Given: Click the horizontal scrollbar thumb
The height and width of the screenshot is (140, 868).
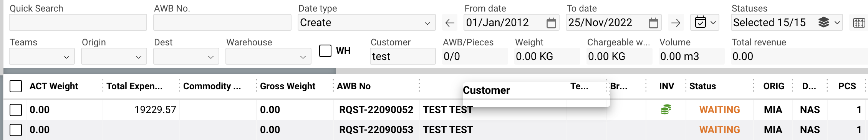Looking at the screenshot, I should pos(170,71).
